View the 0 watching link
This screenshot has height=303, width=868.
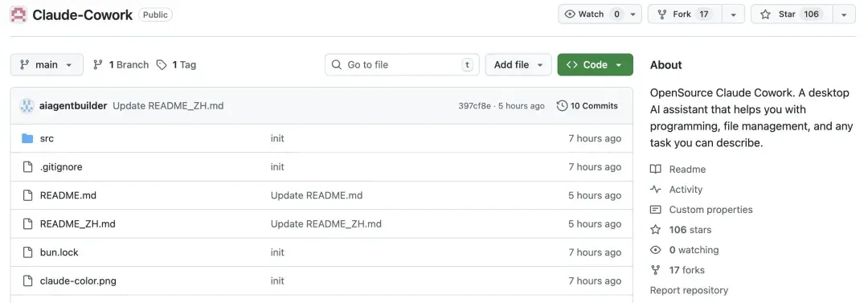694,250
